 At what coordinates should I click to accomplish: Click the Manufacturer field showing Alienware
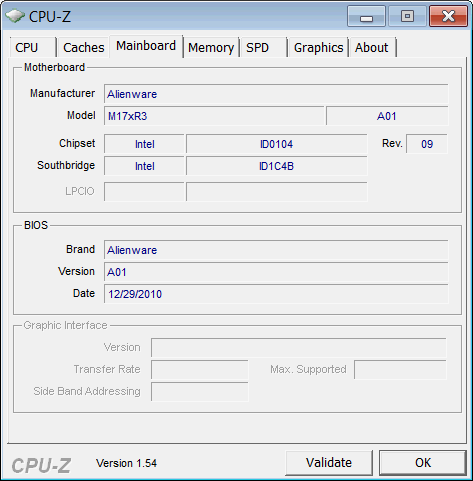click(276, 94)
